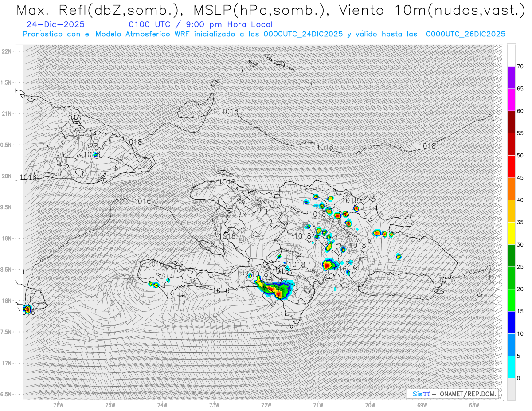Click the '68W' longitude label
The height and width of the screenshot is (411, 532).
pyautogui.click(x=474, y=405)
